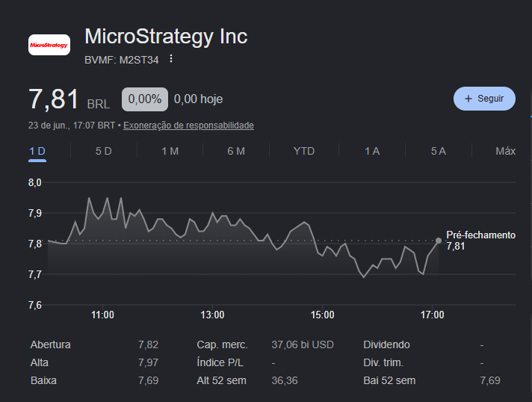Open Exoneração de responsabilidade link
The height and width of the screenshot is (402, 532).
coord(188,126)
